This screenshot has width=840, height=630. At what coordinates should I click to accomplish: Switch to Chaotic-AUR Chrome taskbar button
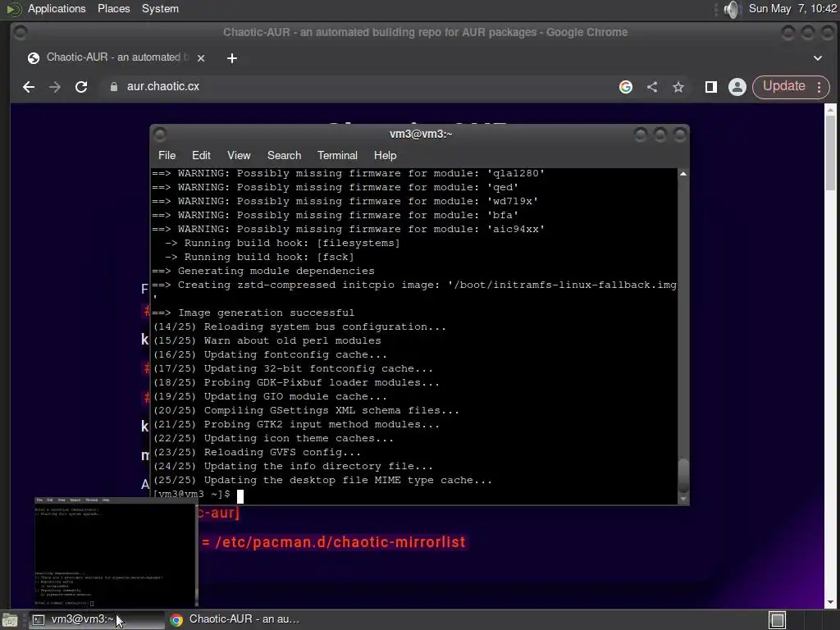click(x=234, y=619)
